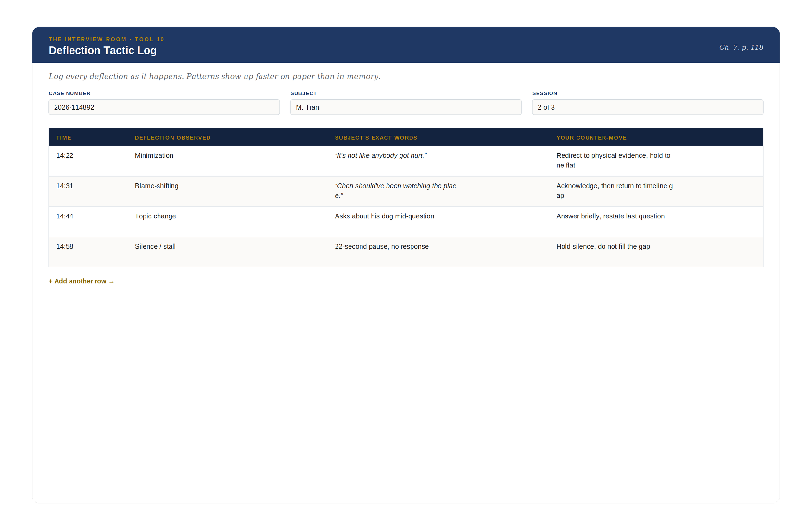Screen dimensions: 812x530
Task: Click the Subject's Exact Words column header
Action: 376,137
